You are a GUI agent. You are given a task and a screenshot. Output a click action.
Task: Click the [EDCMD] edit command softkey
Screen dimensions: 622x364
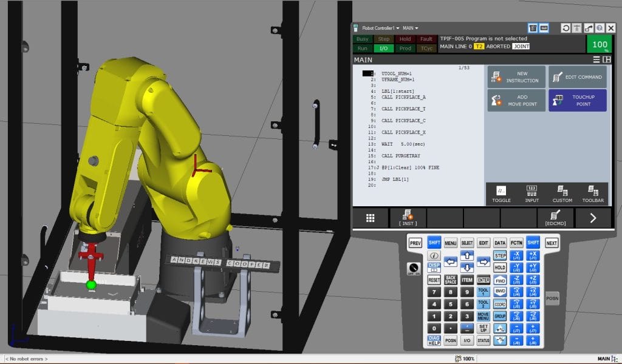(x=555, y=218)
